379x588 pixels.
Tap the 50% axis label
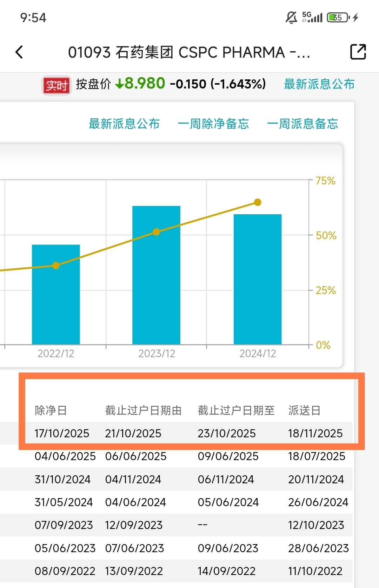[326, 235]
